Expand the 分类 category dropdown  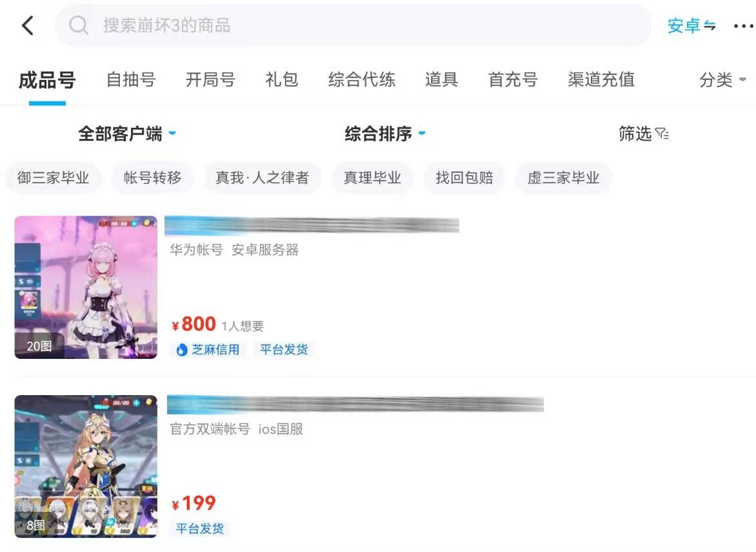pos(722,79)
